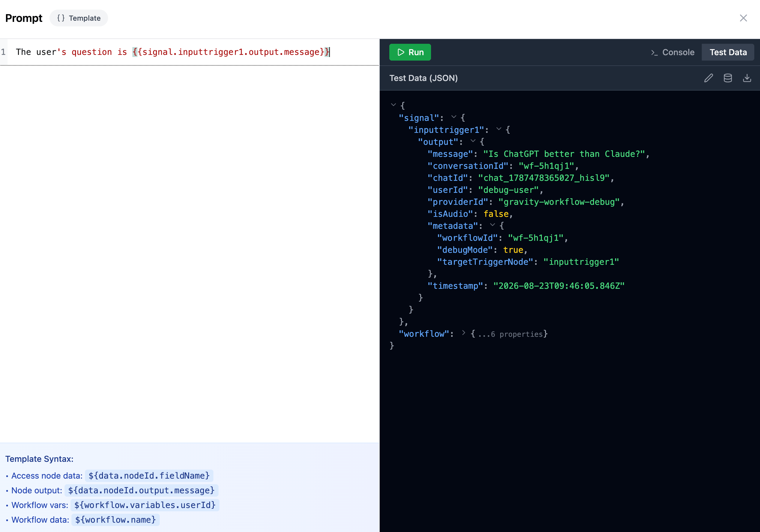
Task: Close the Prompt editor with X
Action: coord(743,18)
